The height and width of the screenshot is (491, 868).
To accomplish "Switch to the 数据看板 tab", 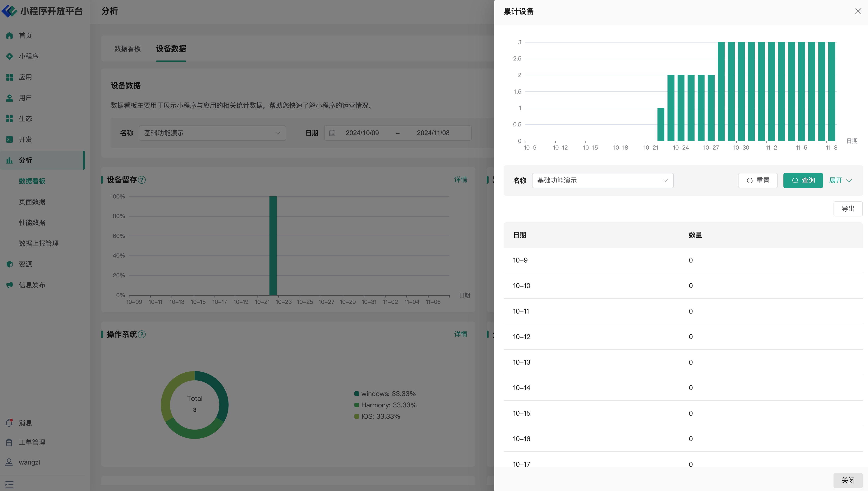I will pyautogui.click(x=127, y=49).
